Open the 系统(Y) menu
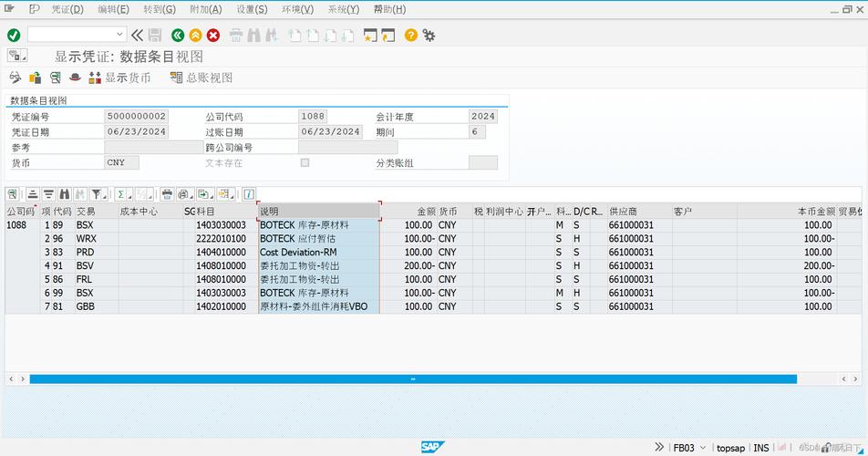868x456 pixels. pyautogui.click(x=344, y=9)
